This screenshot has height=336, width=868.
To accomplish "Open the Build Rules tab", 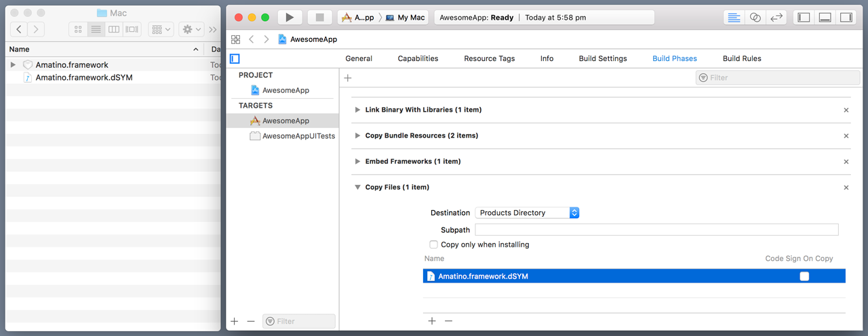I will point(742,59).
